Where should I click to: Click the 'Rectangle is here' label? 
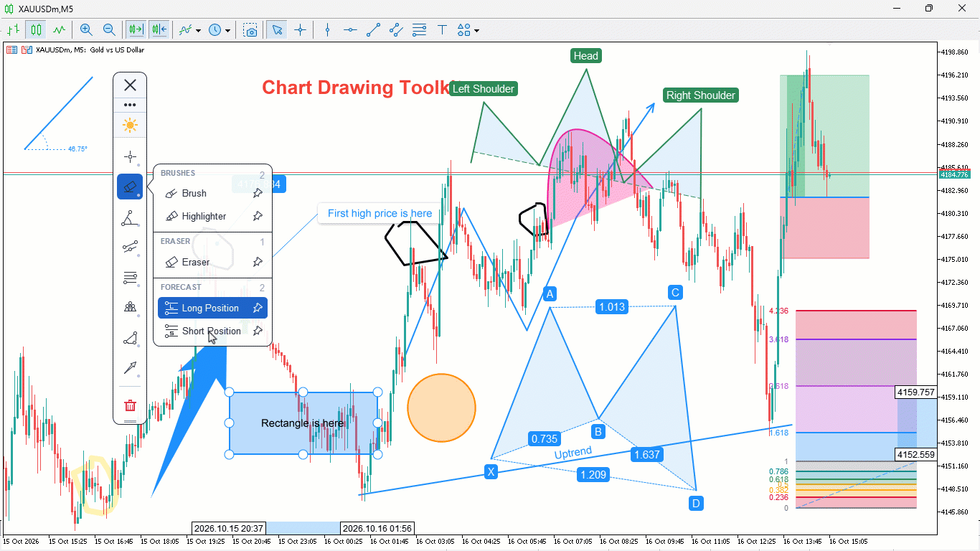pos(302,423)
